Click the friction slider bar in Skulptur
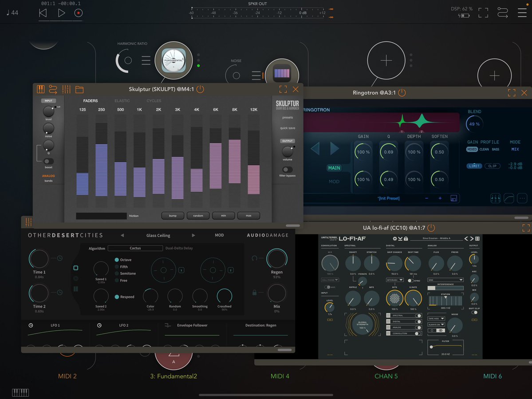The height and width of the screenshot is (399, 532). [x=101, y=216]
